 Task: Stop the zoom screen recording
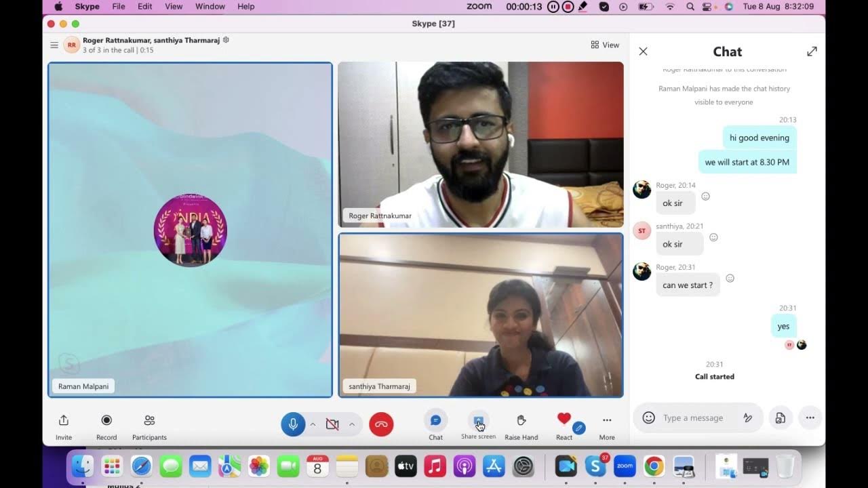coord(568,6)
